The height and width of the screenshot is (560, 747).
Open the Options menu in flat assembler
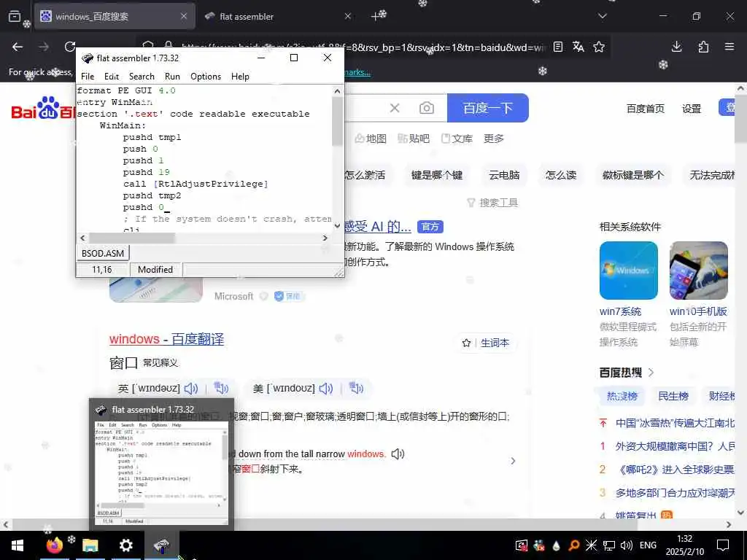pos(205,76)
